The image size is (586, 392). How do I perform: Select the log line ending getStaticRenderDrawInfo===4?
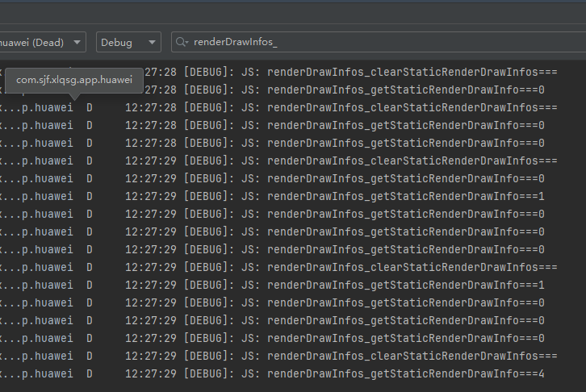tap(293, 373)
